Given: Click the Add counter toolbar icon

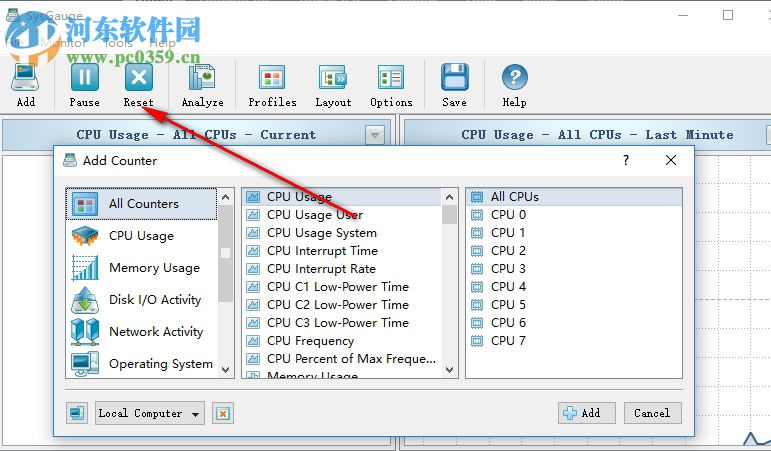Looking at the screenshot, I should click(26, 78).
